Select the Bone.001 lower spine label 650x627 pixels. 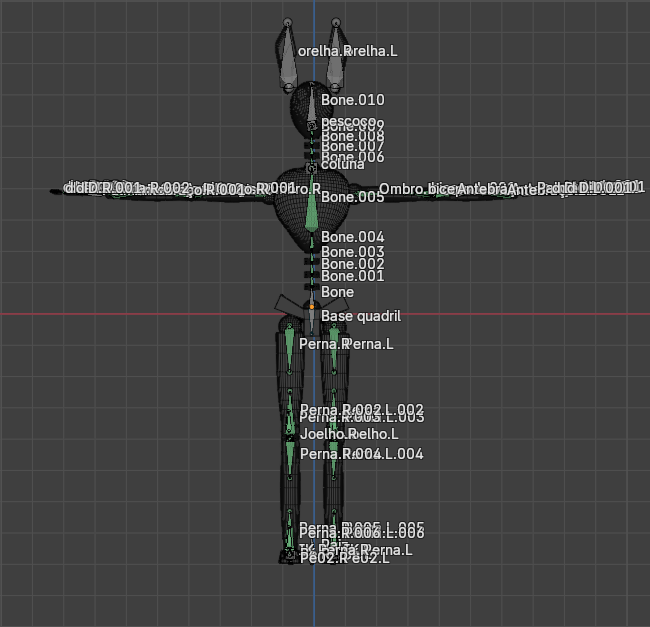coord(352,276)
